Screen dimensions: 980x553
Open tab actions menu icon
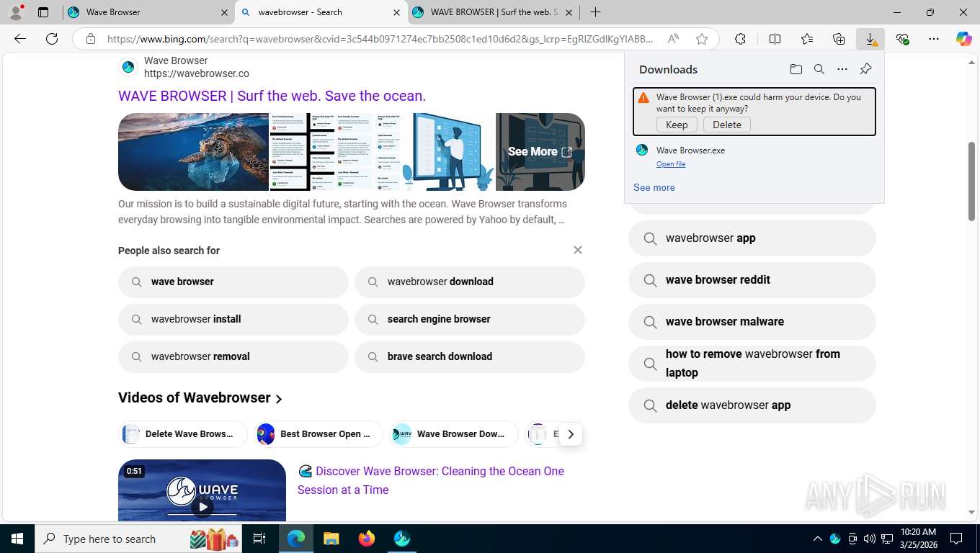(43, 12)
